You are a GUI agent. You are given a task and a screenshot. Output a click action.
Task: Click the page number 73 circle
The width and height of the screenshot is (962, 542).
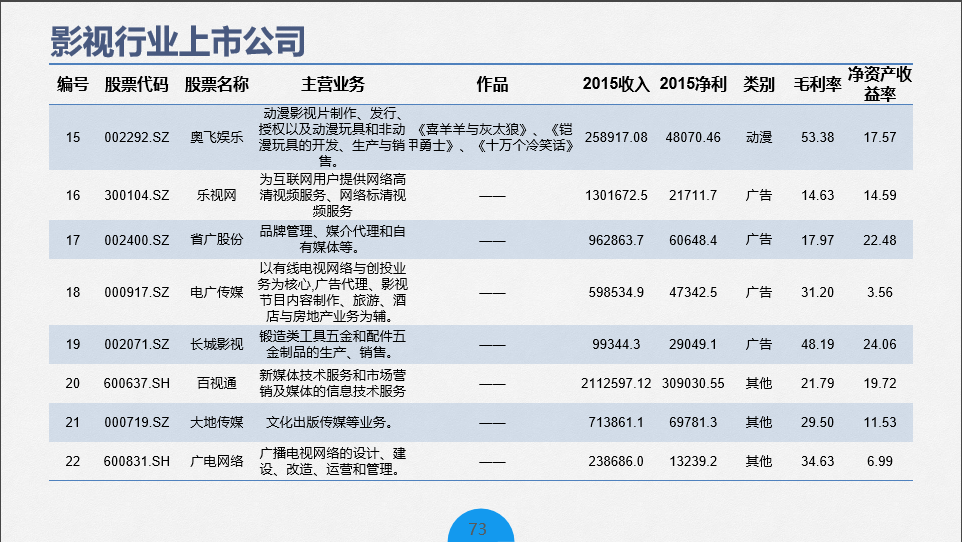480,527
